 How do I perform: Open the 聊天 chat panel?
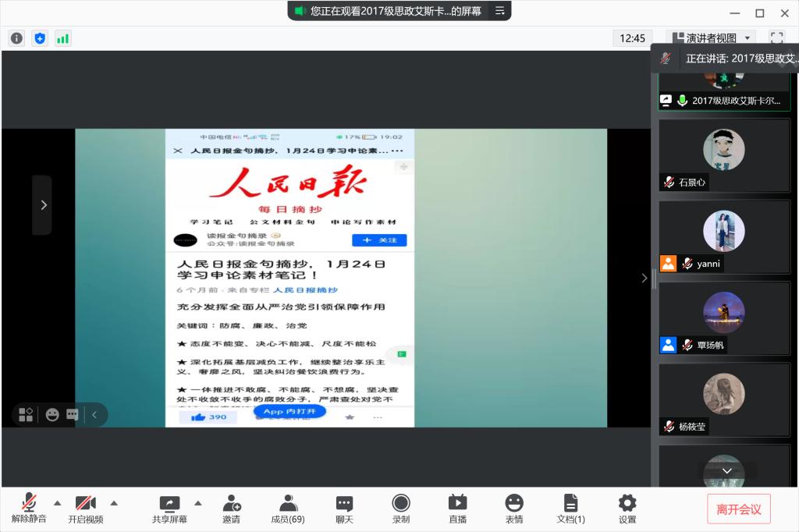pos(344,509)
